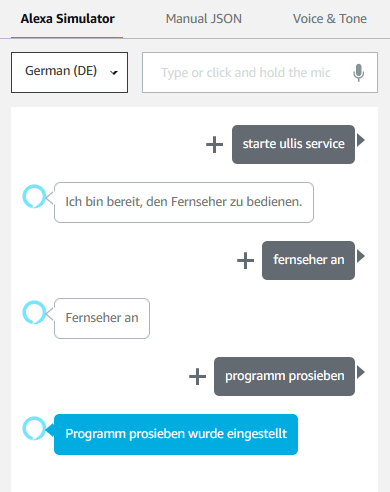This screenshot has width=390, height=492.
Task: Open the Voice & Tone tab
Action: click(330, 19)
